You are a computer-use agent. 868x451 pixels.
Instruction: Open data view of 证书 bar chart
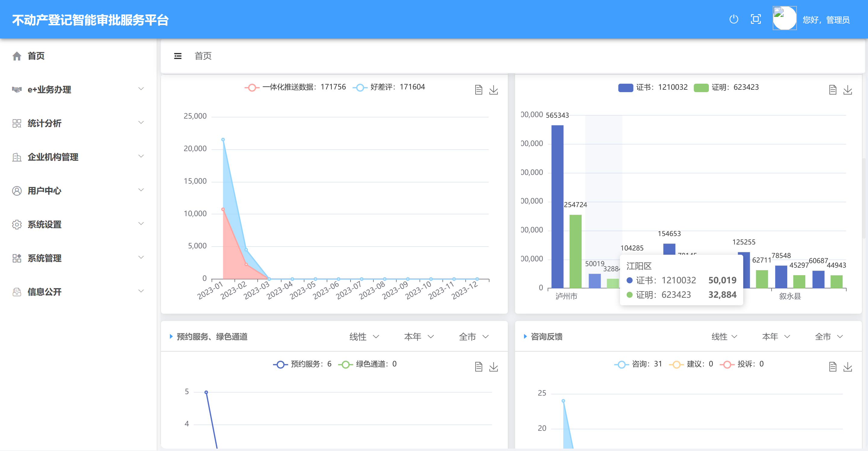pos(833,89)
